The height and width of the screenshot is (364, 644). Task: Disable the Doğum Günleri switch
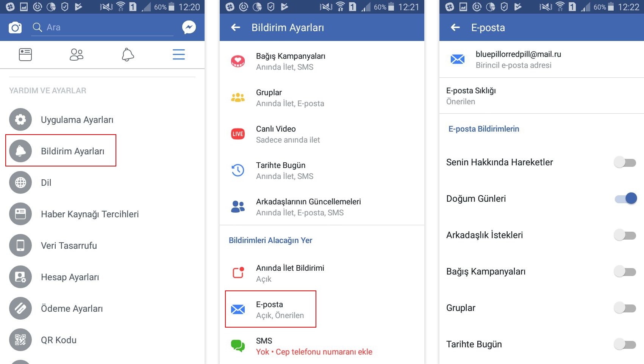pos(626,198)
